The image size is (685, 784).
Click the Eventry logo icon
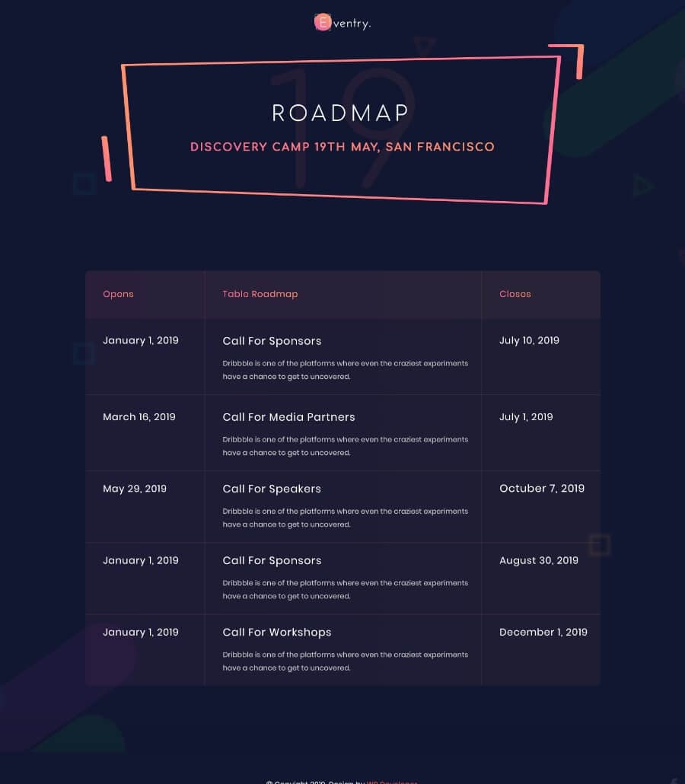point(323,23)
